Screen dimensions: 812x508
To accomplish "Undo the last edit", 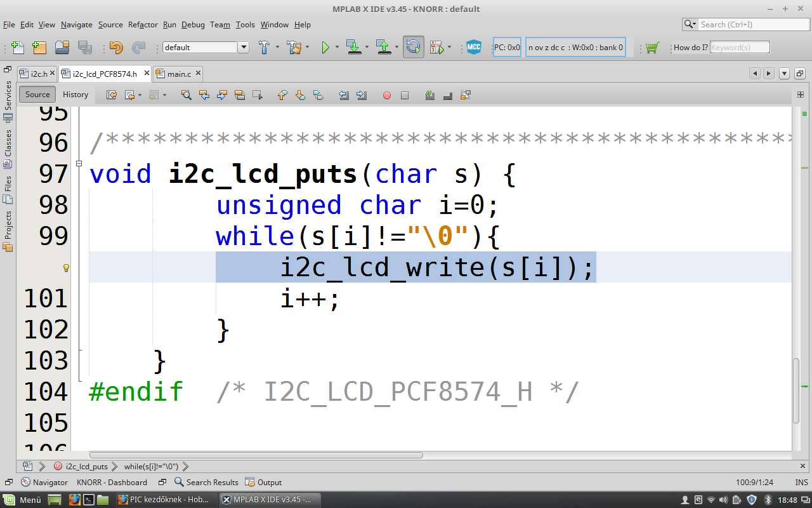I will 115,47.
